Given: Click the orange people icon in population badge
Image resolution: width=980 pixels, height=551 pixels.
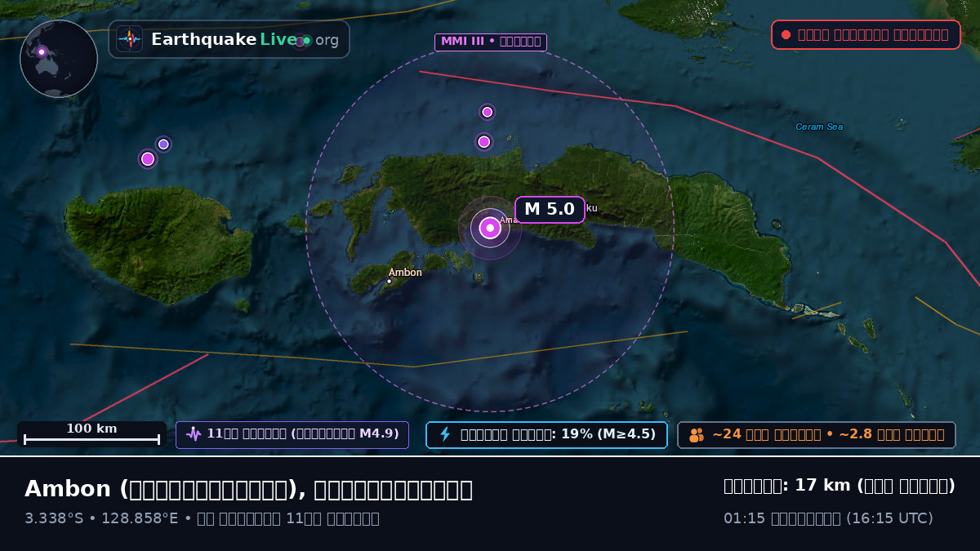Looking at the screenshot, I should pyautogui.click(x=697, y=435).
